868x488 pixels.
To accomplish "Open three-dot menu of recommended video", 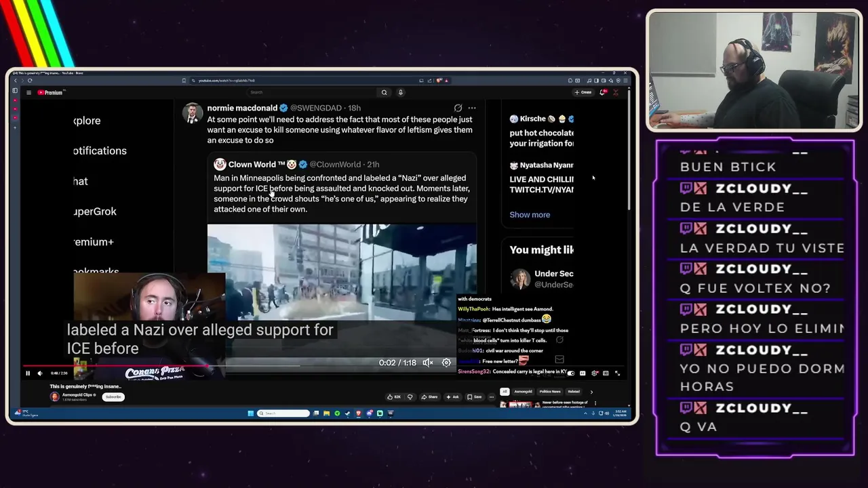I will pyautogui.click(x=595, y=403).
